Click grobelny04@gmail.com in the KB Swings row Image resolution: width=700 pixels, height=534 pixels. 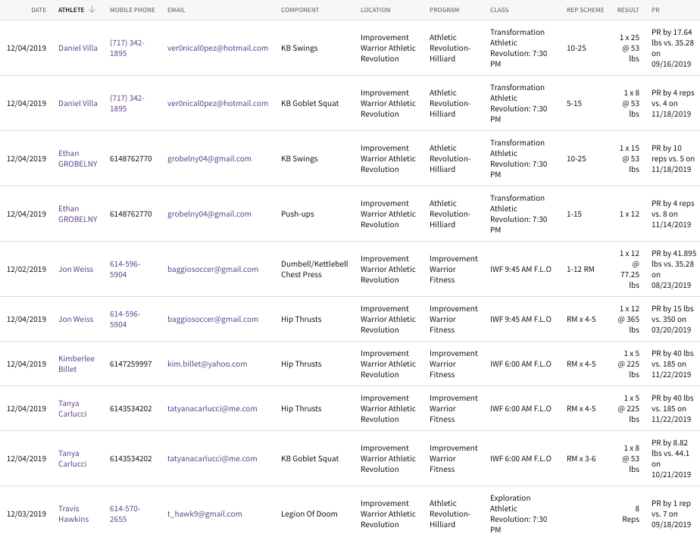tap(209, 159)
